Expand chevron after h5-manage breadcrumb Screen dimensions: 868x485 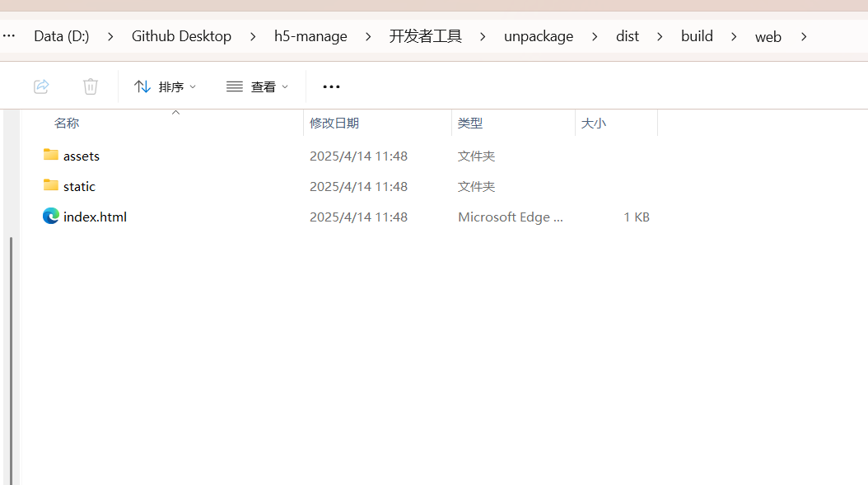coord(368,36)
